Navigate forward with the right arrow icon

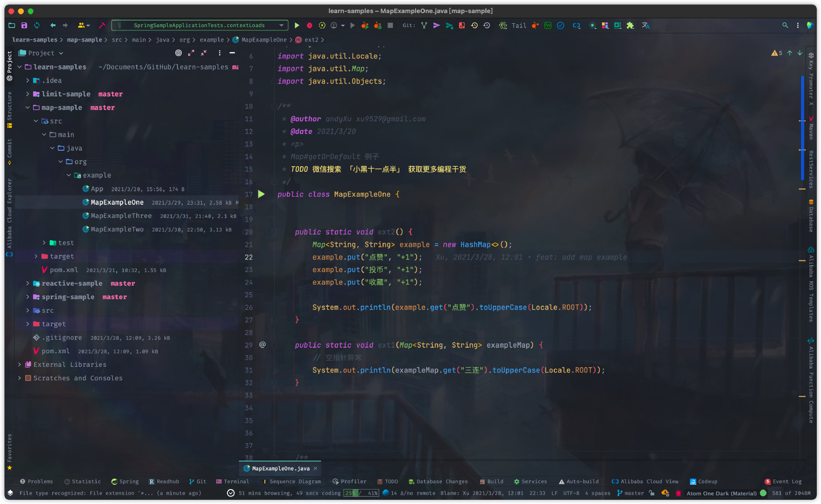tap(65, 25)
